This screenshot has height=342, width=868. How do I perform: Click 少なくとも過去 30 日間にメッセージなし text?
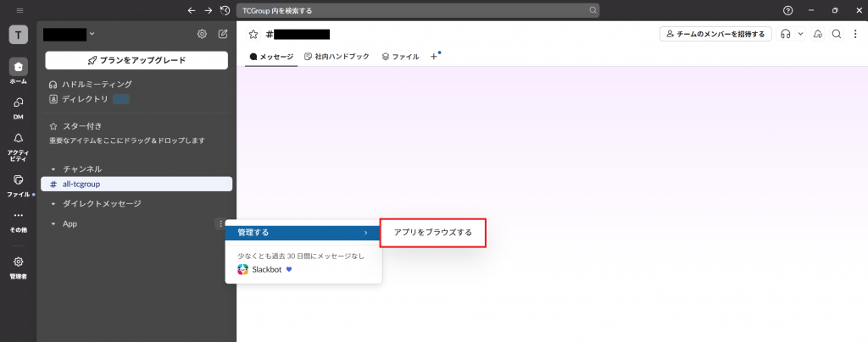tap(301, 256)
